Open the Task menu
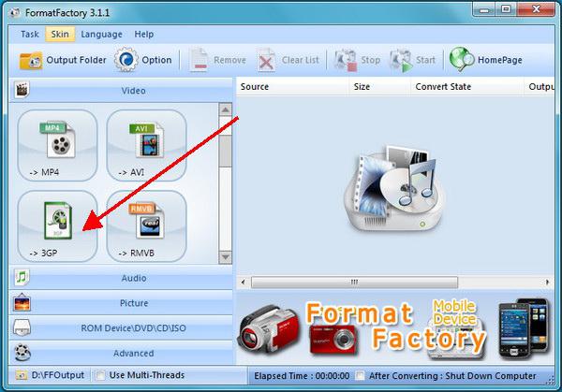The width and height of the screenshot is (562, 392). [x=30, y=34]
